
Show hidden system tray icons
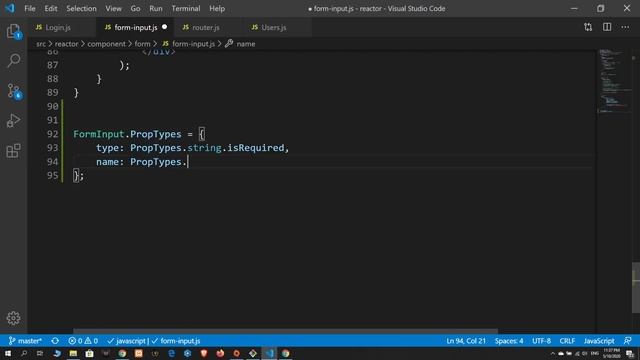coord(553,353)
